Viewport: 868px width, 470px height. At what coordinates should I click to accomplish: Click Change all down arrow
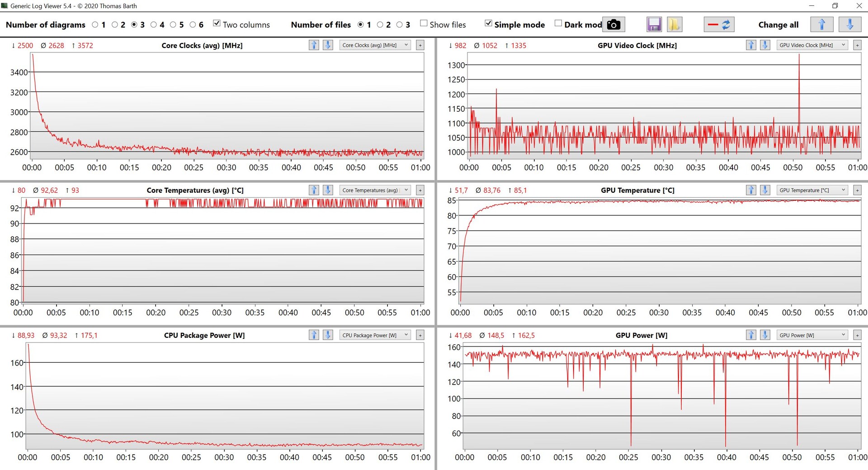(850, 24)
